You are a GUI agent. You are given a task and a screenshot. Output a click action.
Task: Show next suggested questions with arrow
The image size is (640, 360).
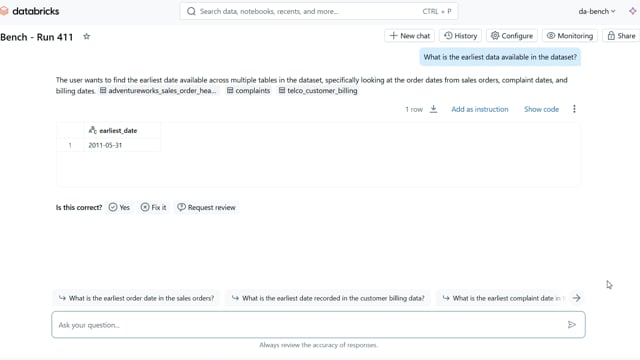[x=576, y=298]
